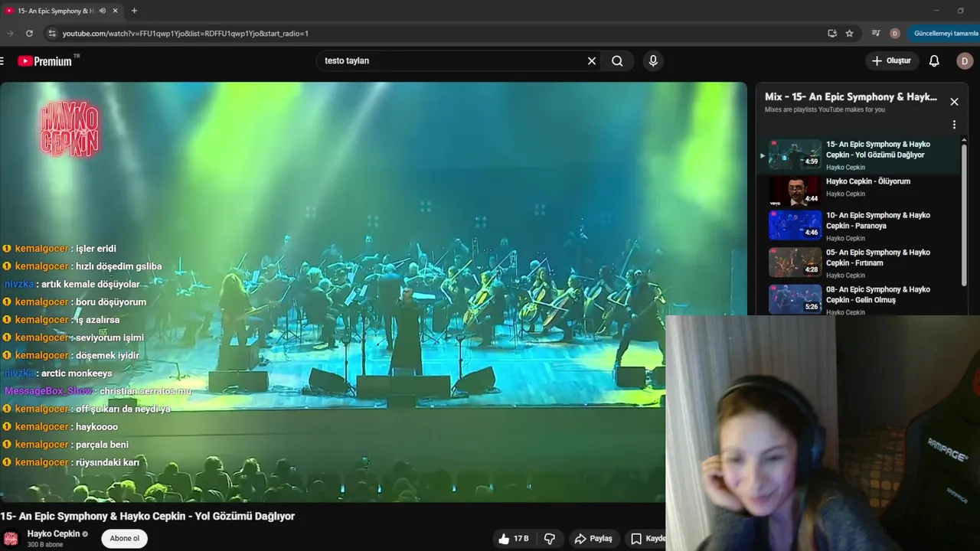The image size is (980, 551).
Task: Mute tab via speaker icon
Action: [x=103, y=11]
